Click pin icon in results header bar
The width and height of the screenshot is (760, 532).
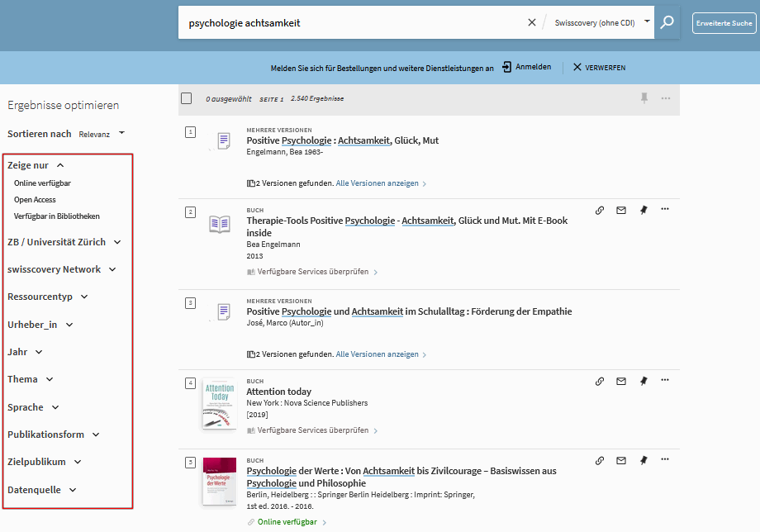coord(644,98)
